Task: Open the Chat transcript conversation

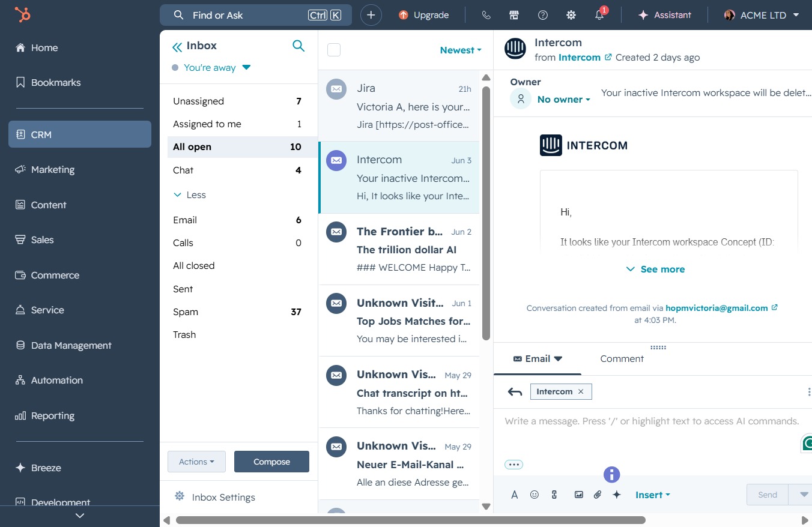Action: pos(399,392)
